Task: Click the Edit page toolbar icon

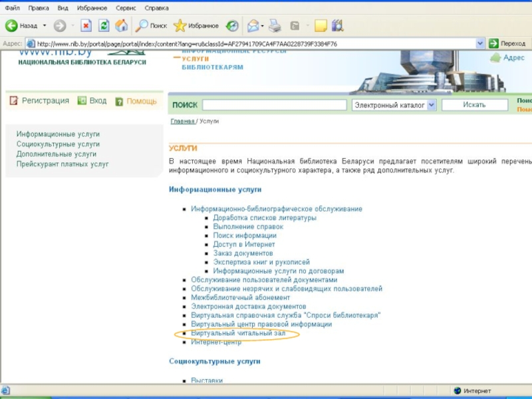Action: (x=295, y=26)
